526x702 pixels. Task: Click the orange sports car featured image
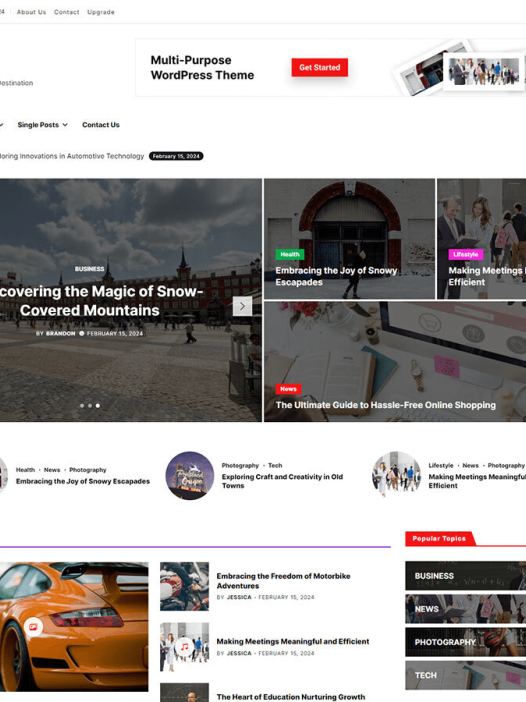click(74, 627)
